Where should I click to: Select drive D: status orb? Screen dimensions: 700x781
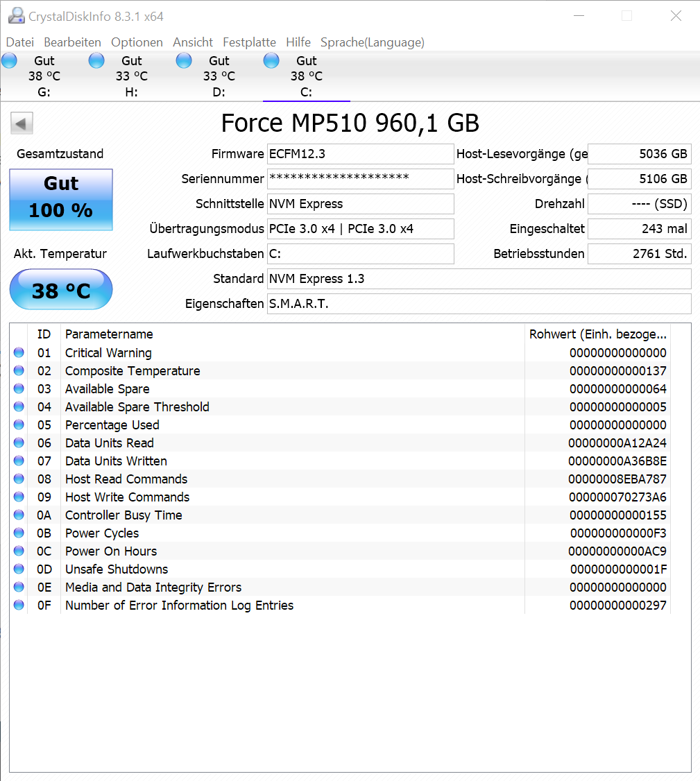click(184, 61)
